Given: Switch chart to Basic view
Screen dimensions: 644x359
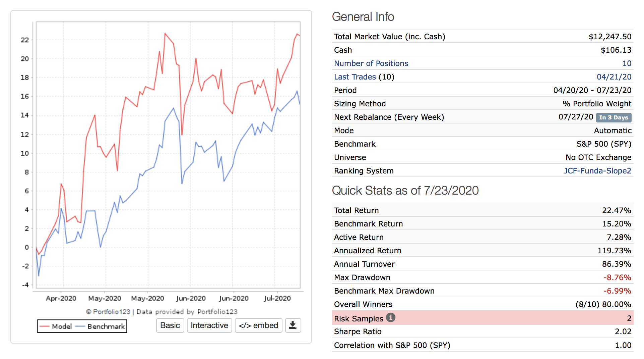Looking at the screenshot, I should pos(170,325).
